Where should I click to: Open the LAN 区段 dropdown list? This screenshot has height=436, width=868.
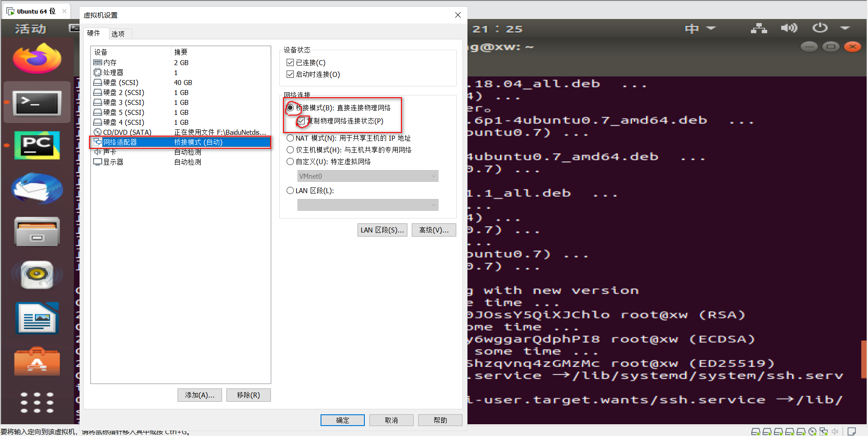[368, 204]
